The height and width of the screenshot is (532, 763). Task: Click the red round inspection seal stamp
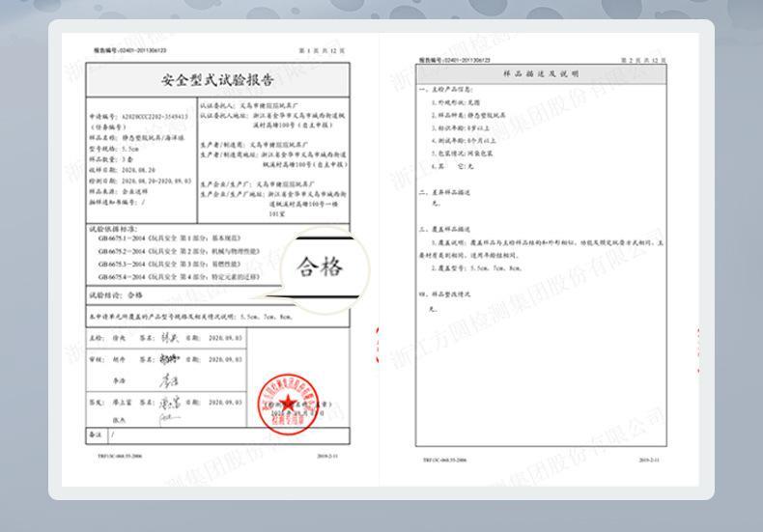click(x=288, y=405)
